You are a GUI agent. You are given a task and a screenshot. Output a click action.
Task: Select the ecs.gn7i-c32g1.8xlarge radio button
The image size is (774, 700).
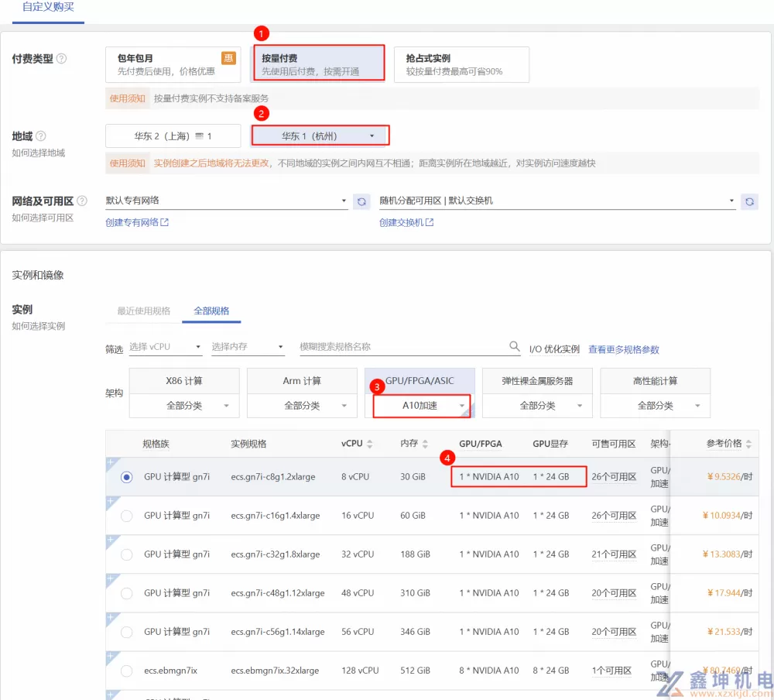click(126, 554)
